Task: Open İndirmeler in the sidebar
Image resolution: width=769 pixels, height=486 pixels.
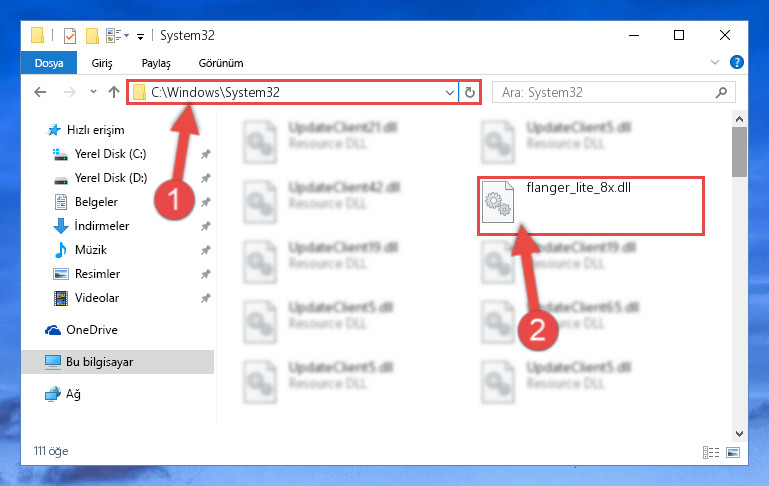Action: coord(102,226)
